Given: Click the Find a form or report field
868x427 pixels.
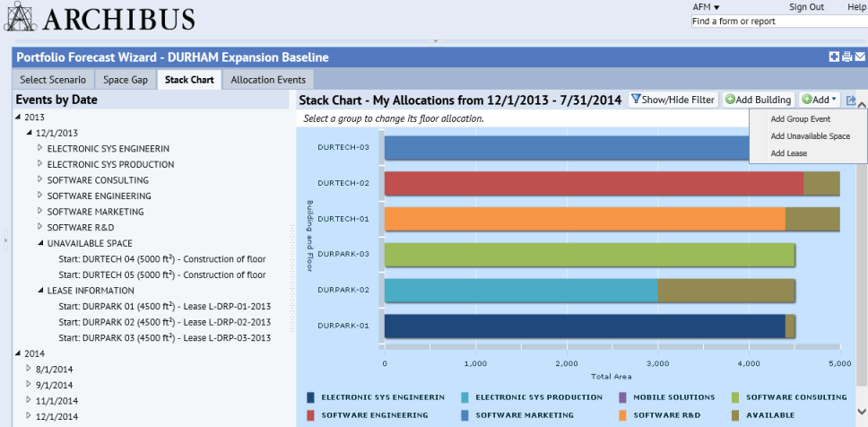Looking at the screenshot, I should (779, 21).
